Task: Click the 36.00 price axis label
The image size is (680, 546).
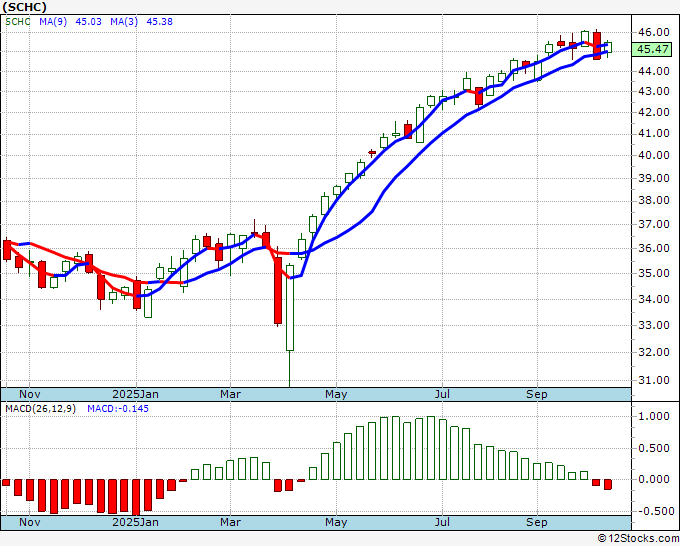Action: [x=654, y=248]
